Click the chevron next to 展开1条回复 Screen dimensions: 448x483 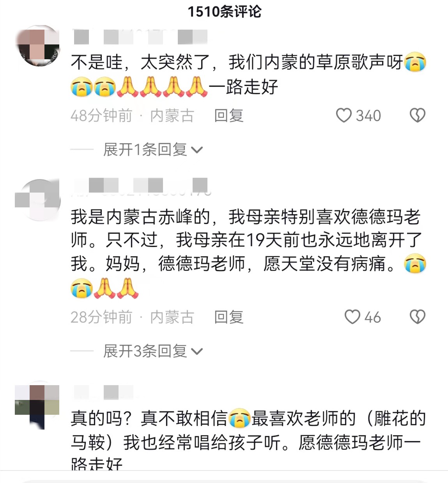197,150
